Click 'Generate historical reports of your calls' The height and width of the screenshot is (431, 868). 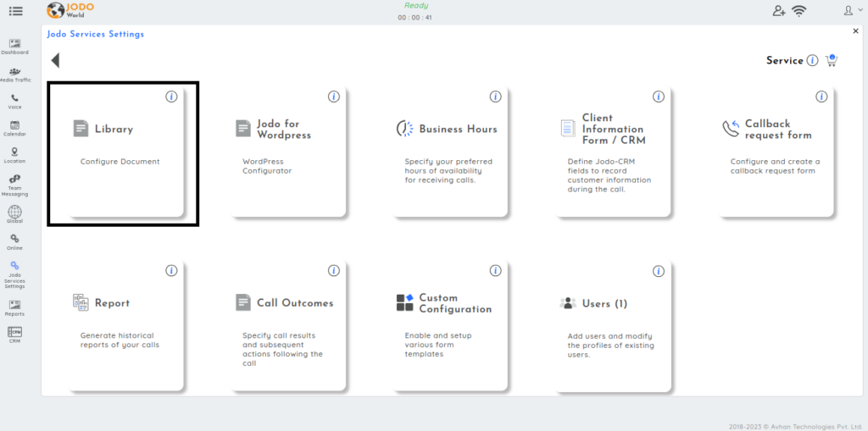120,340
